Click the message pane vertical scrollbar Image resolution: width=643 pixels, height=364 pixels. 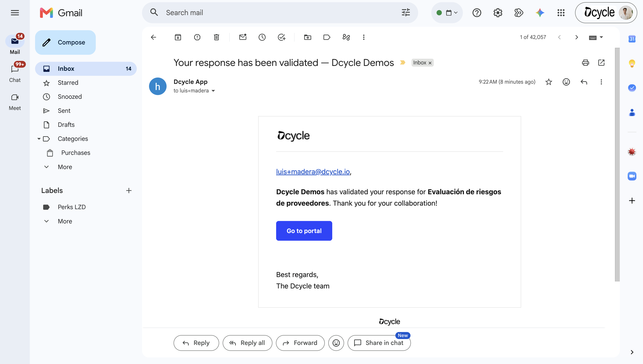click(617, 164)
